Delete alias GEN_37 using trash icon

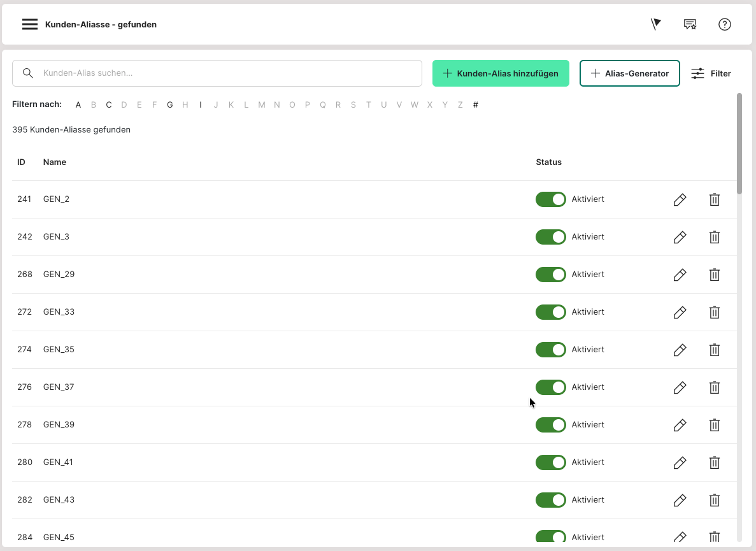(715, 387)
